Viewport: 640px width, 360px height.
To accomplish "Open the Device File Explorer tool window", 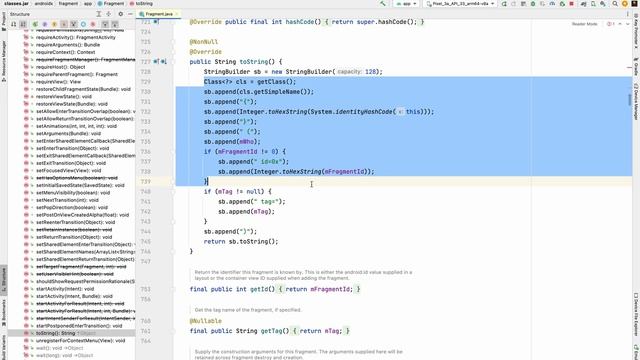I will (636, 315).
